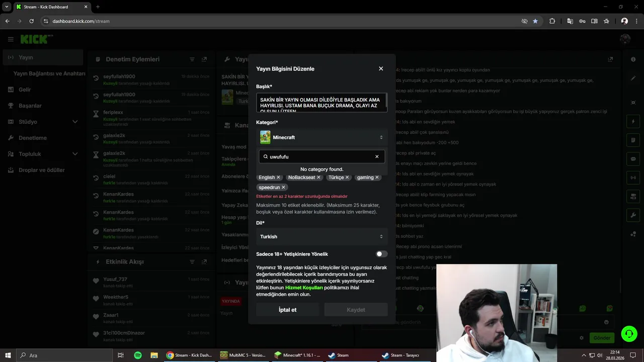Switch to MultiMC 5 taskbar window

coord(244,355)
